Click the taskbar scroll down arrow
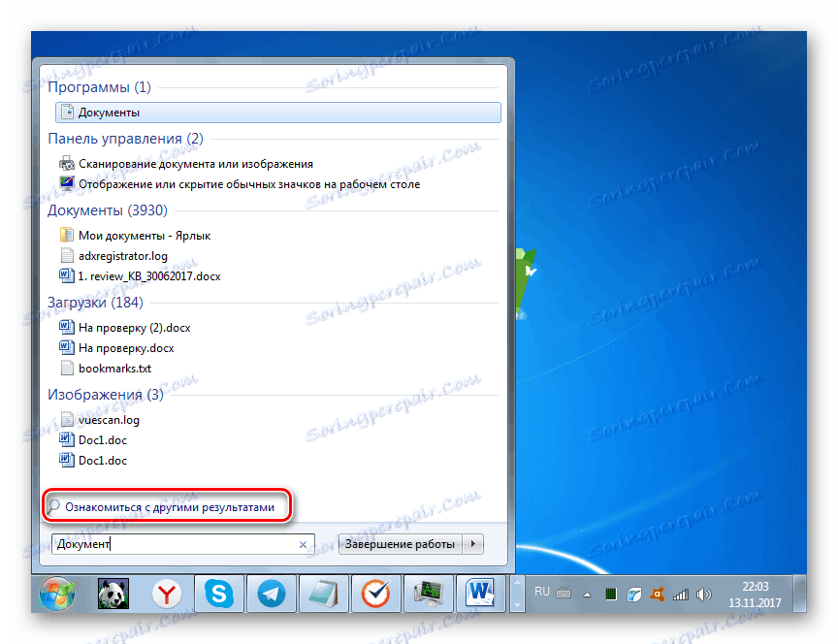The width and height of the screenshot is (838, 644). [x=517, y=604]
